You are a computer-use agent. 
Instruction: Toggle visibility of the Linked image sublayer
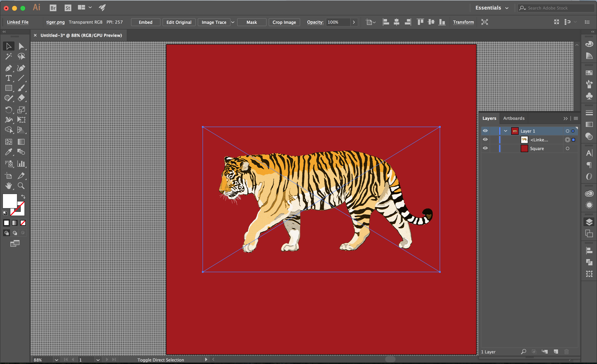pos(485,140)
